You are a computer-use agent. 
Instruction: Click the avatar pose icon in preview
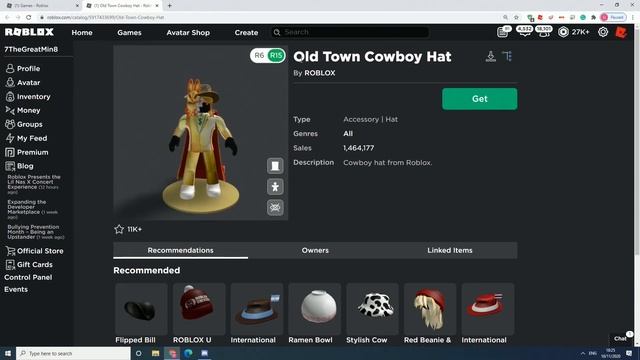click(275, 187)
